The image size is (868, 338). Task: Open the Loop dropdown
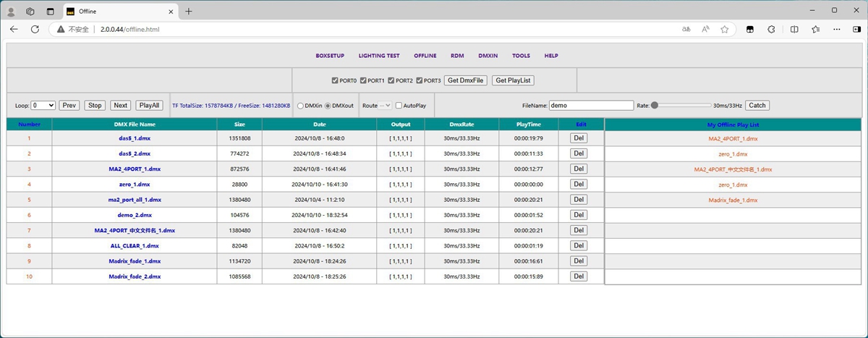pyautogui.click(x=43, y=105)
